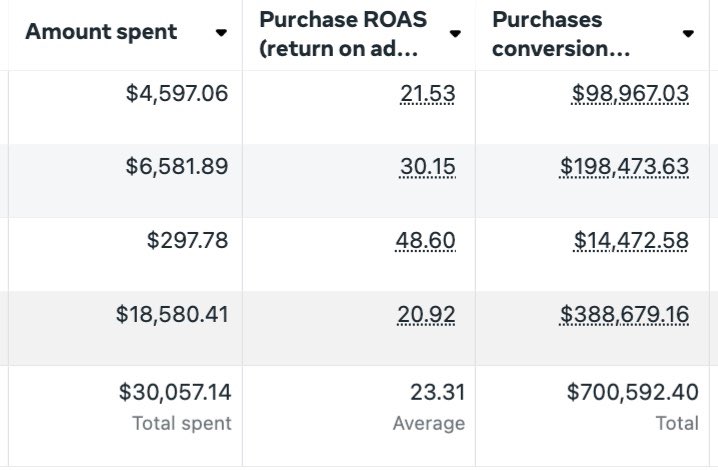Viewport: 718px width, 470px height.
Task: Open the $198,473.63 conversion value link
Action: (x=624, y=167)
